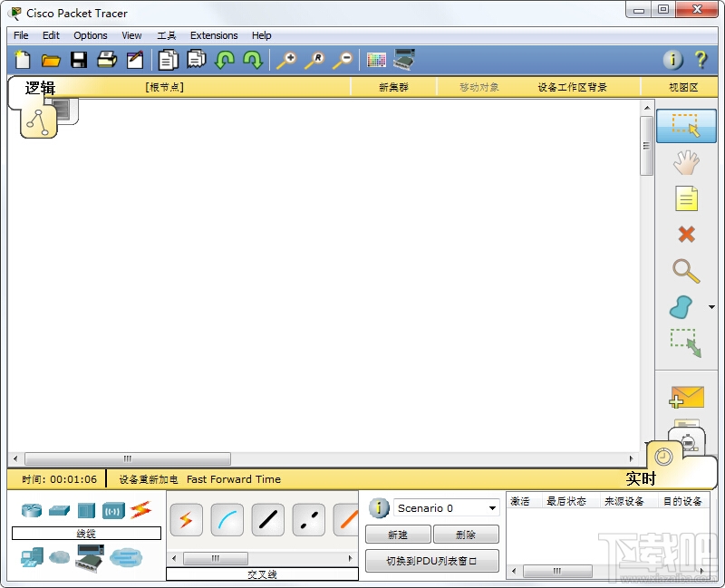Screen dimensions: 725x588
Task: Open help with the question mark icon
Action: click(x=701, y=60)
